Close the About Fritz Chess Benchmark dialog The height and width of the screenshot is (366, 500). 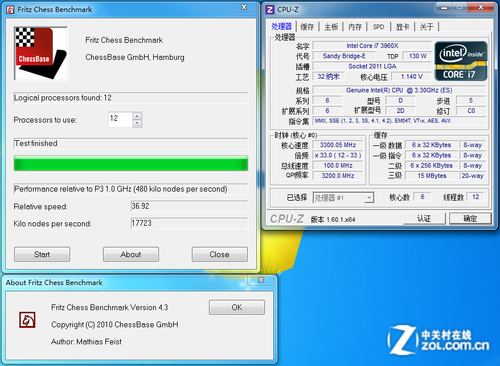pyautogui.click(x=261, y=280)
